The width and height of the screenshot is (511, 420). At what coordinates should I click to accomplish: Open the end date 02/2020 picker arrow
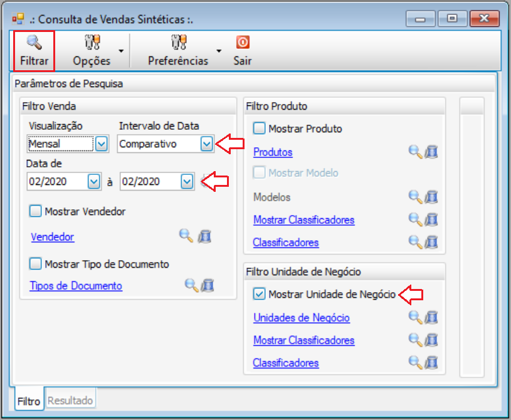point(187,182)
